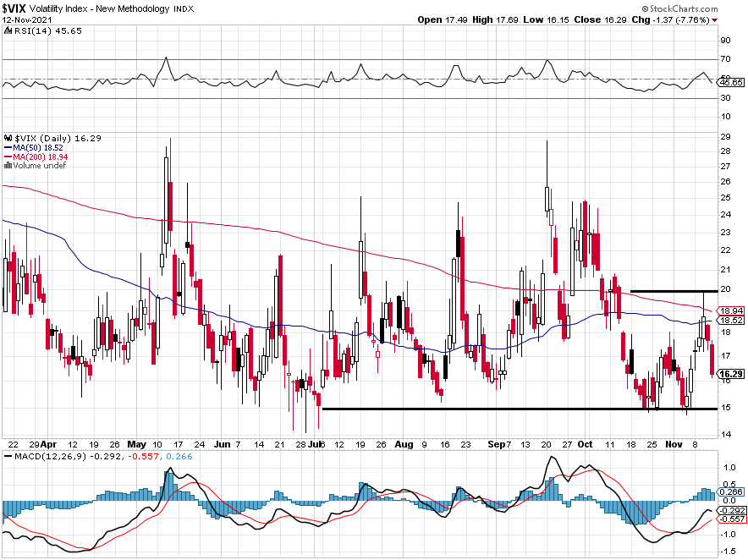Click the RSI legend icon

[x=8, y=31]
